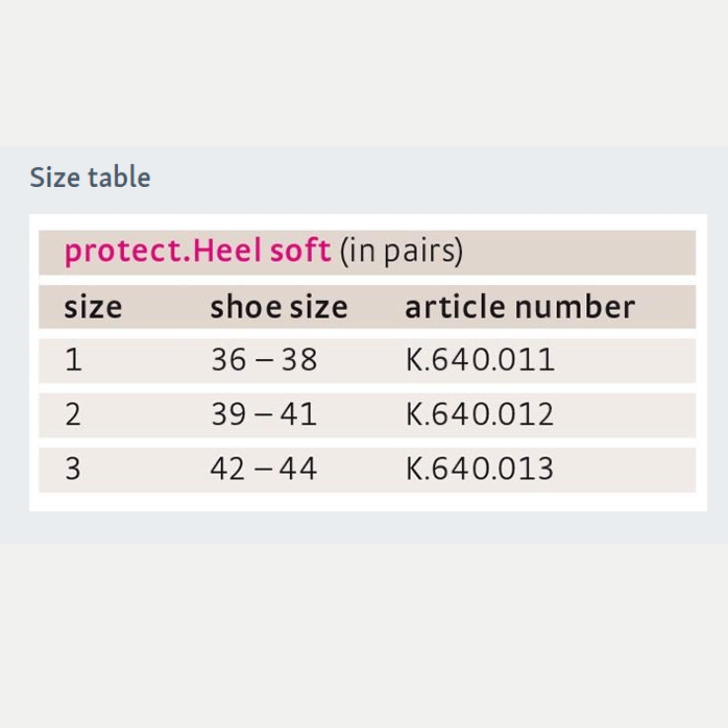Select the pink "protect.Heel soft" product title

click(x=197, y=251)
